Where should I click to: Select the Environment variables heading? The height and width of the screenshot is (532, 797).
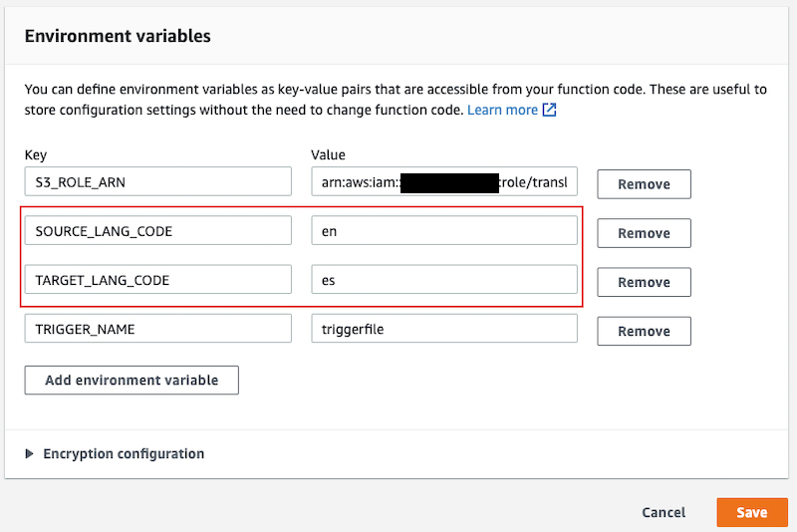(x=118, y=36)
